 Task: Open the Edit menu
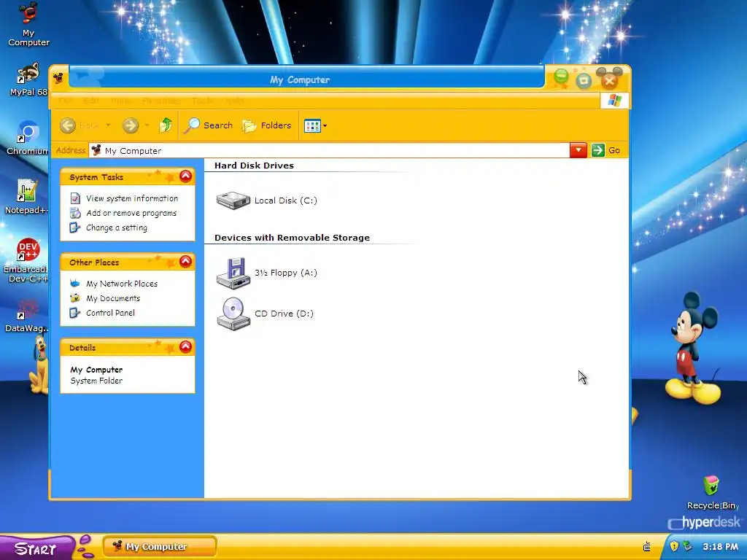[91, 101]
